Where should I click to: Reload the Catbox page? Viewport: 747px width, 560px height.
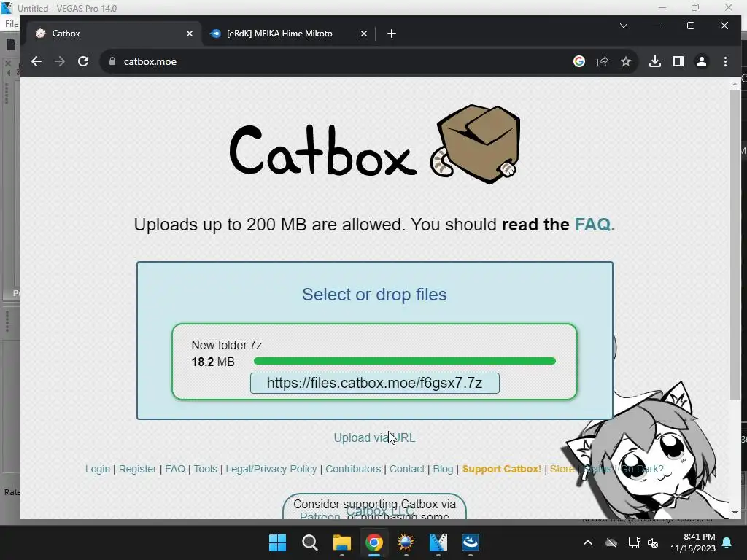(83, 61)
